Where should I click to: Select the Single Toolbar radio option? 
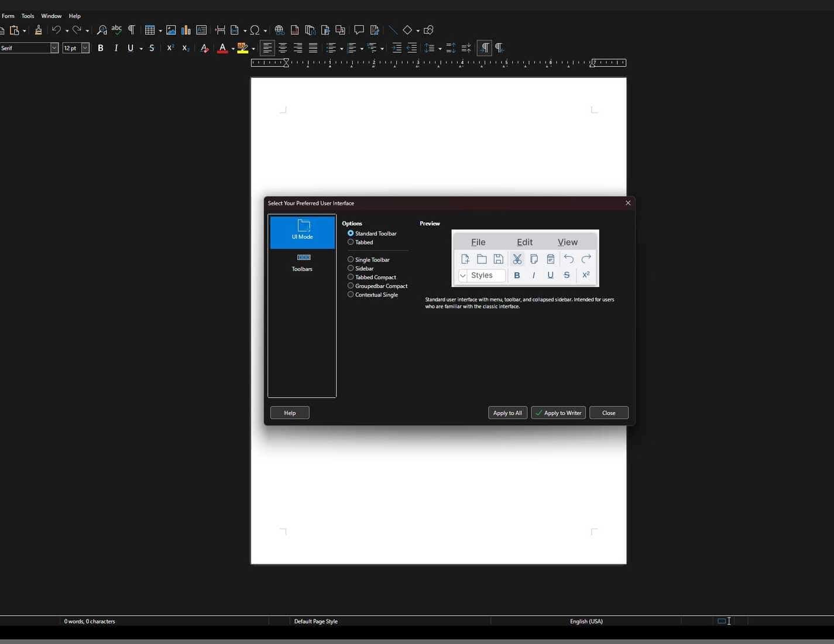click(x=369, y=259)
